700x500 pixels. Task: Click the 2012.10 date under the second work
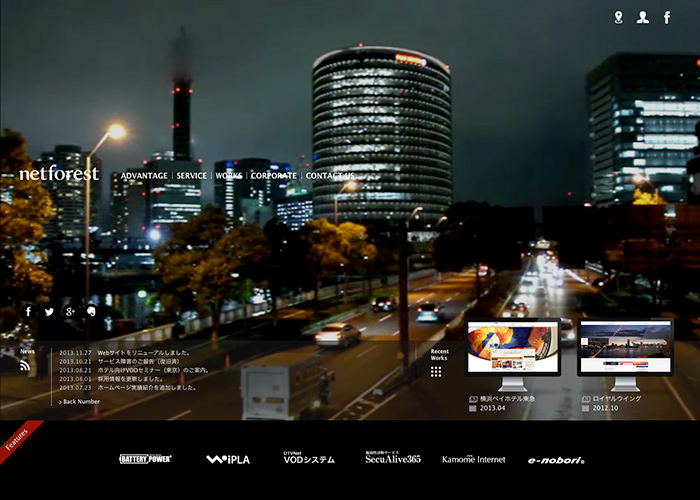click(605, 408)
